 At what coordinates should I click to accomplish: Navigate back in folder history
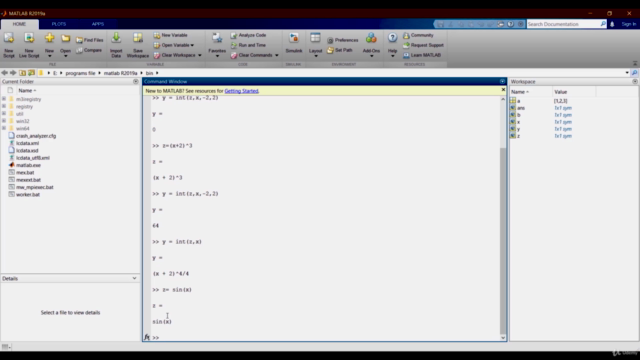(4, 73)
